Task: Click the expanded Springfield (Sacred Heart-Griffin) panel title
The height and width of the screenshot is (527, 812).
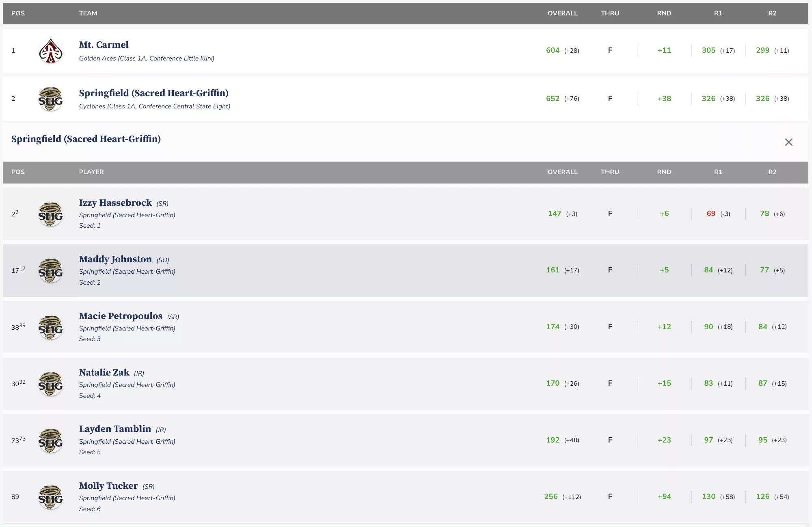Action: tap(86, 139)
